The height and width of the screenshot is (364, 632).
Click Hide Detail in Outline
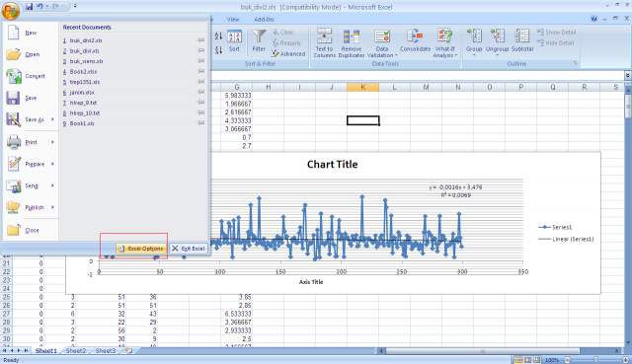(x=555, y=42)
